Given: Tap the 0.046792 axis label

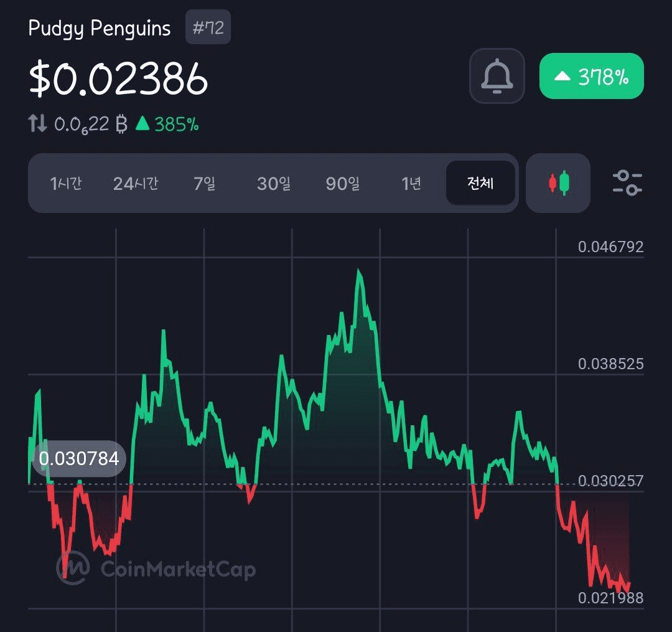Looking at the screenshot, I should coord(611,247).
